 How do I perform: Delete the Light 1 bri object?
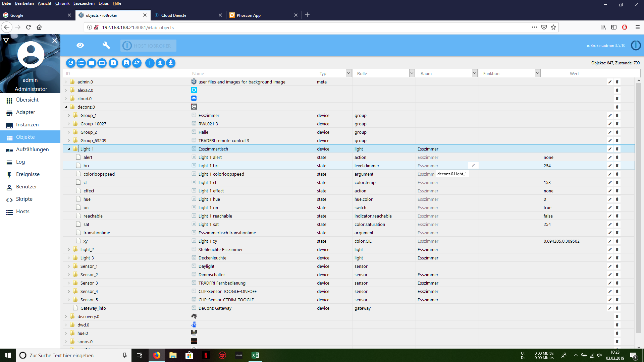coord(617,166)
